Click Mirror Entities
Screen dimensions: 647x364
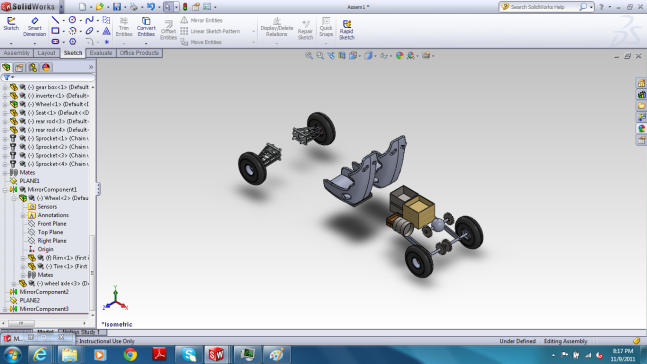[x=202, y=20]
